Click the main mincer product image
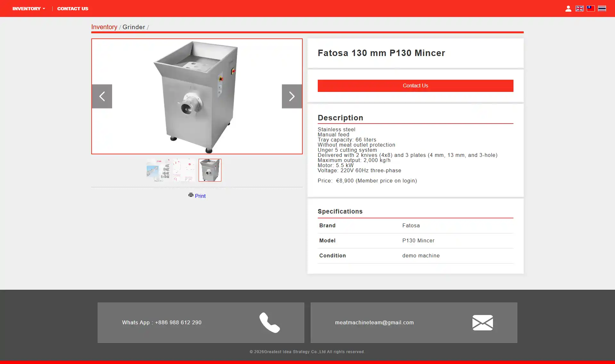 click(197, 96)
